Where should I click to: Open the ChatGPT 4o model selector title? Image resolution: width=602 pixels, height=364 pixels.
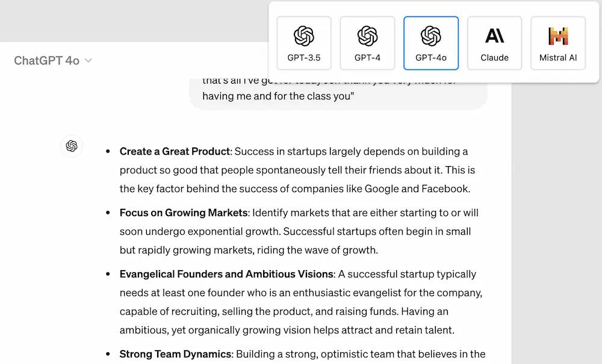coord(47,61)
